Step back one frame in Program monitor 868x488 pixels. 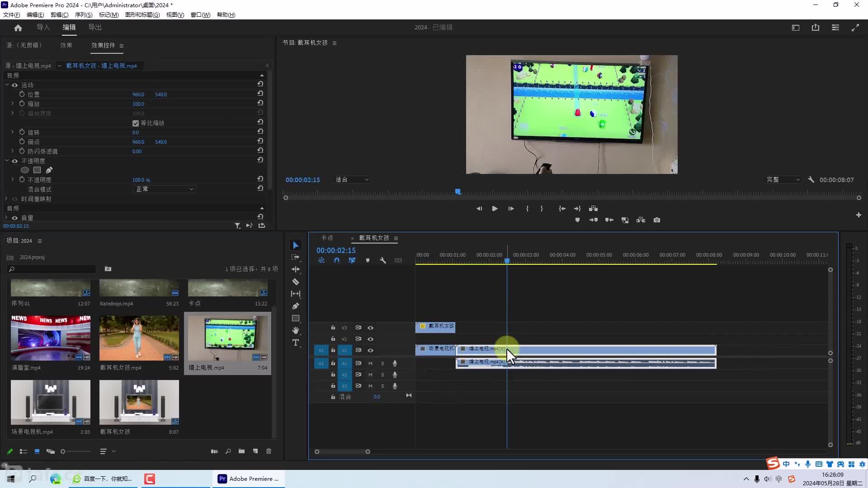(x=479, y=208)
